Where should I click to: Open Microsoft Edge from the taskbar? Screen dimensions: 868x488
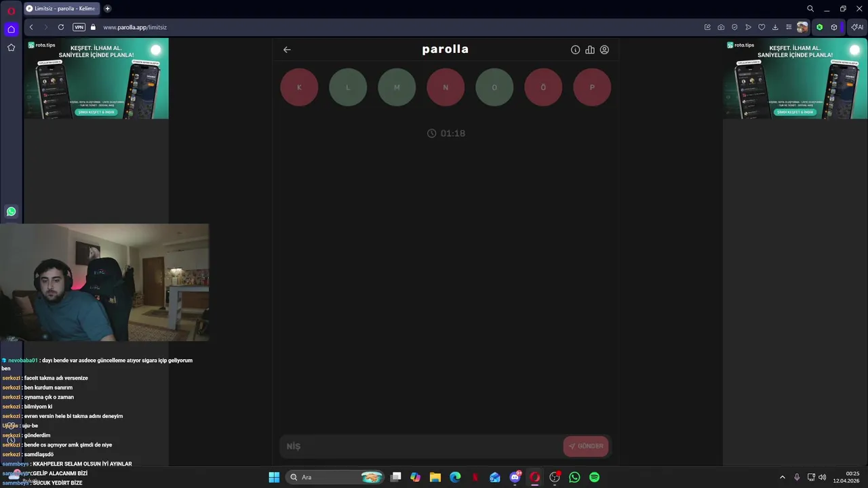tap(455, 477)
